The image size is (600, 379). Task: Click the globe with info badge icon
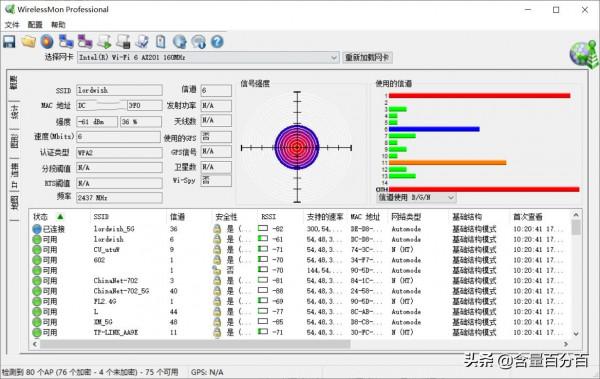tap(198, 41)
